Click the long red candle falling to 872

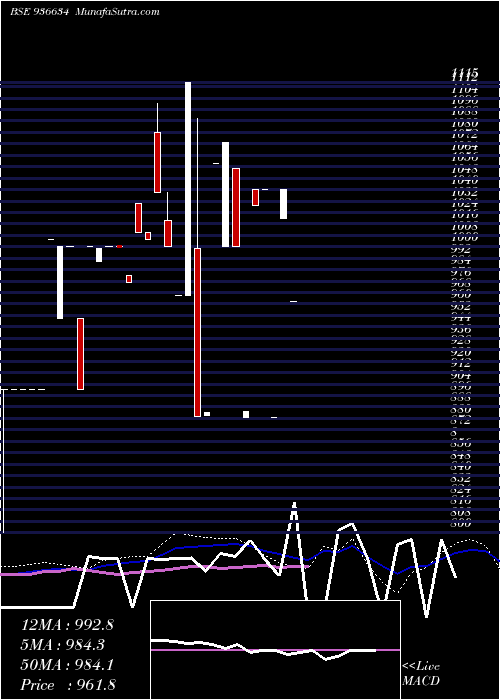coord(197,332)
